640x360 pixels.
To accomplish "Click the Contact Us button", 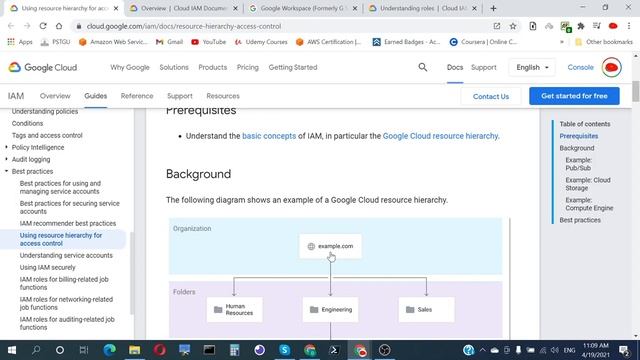I will click(491, 96).
